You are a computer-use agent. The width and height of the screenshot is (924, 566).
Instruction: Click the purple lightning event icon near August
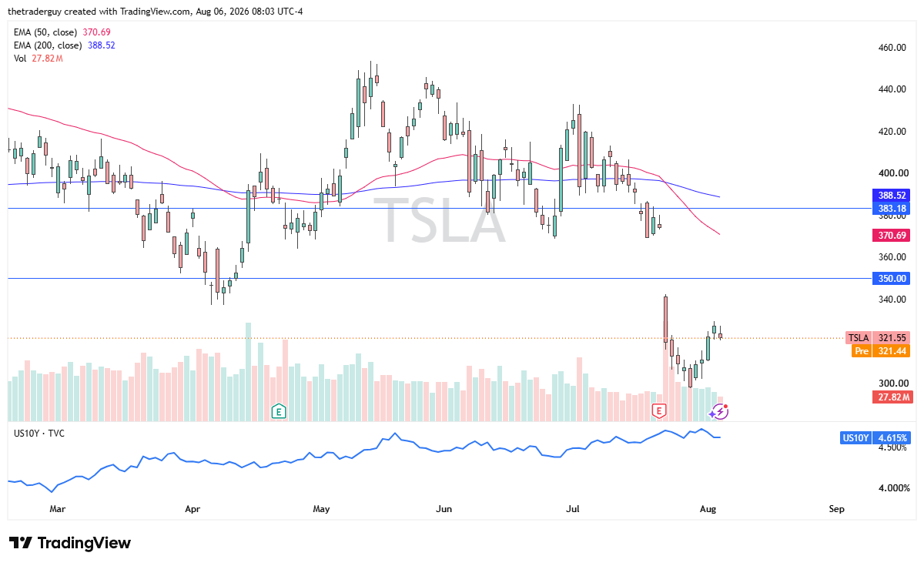pyautogui.click(x=719, y=412)
